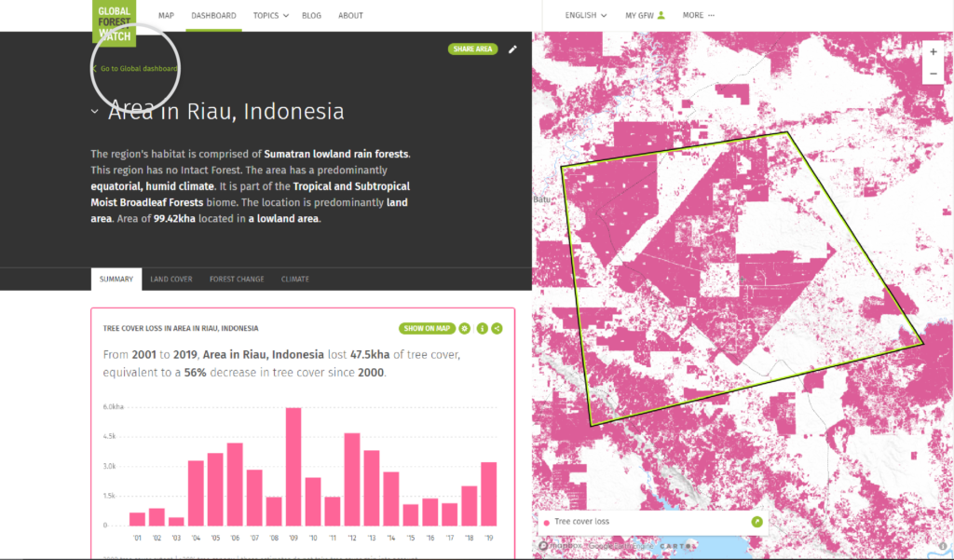Viewport: 954px width, 560px height.
Task: Open the About page
Action: coord(350,15)
